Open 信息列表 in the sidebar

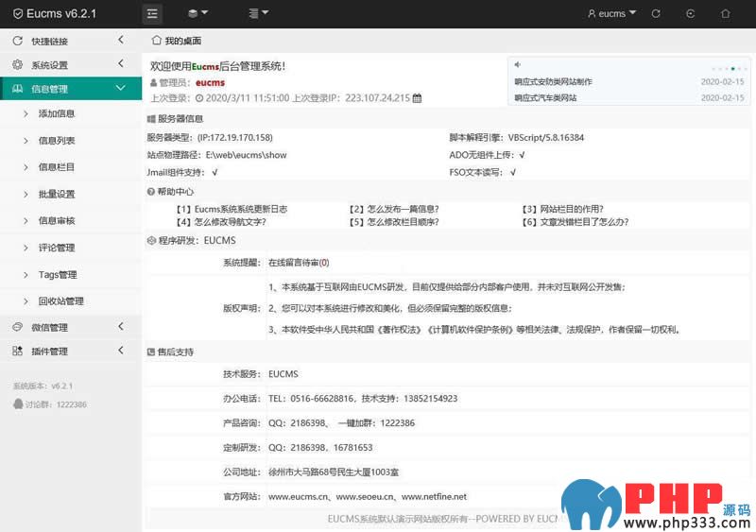click(57, 141)
